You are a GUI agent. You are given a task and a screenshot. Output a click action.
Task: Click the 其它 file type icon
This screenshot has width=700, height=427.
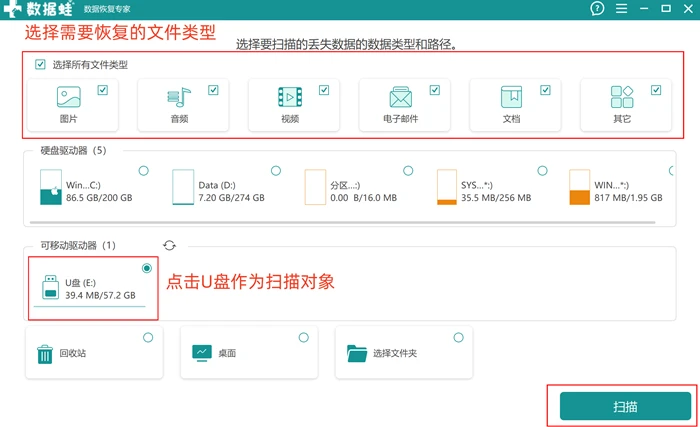click(x=622, y=97)
